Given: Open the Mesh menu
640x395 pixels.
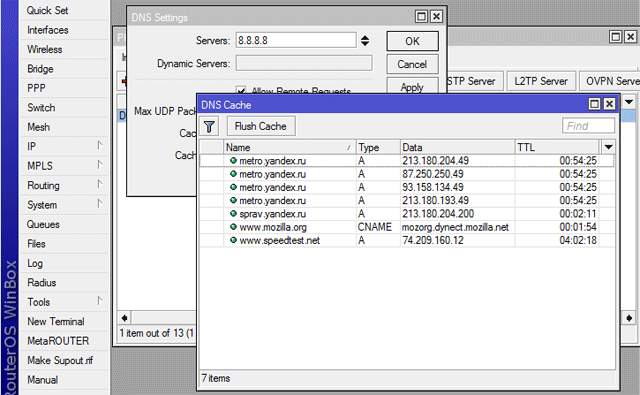Looking at the screenshot, I should (x=38, y=127).
